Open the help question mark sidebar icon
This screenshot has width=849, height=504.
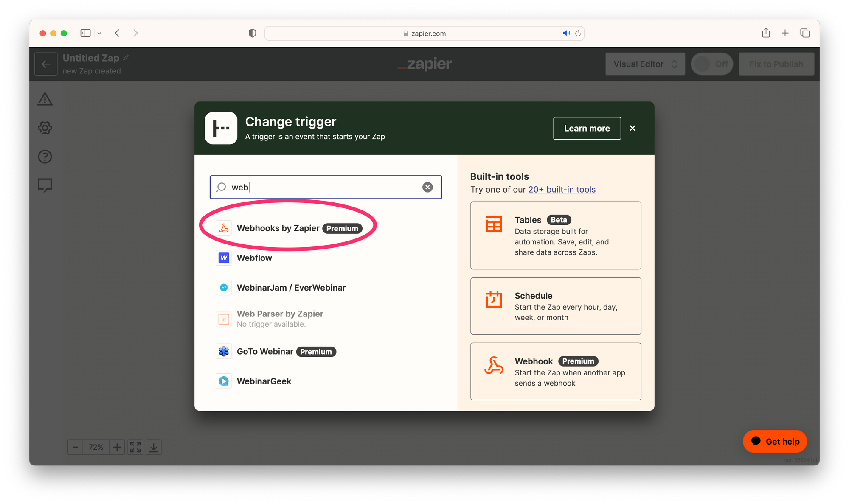(x=45, y=157)
